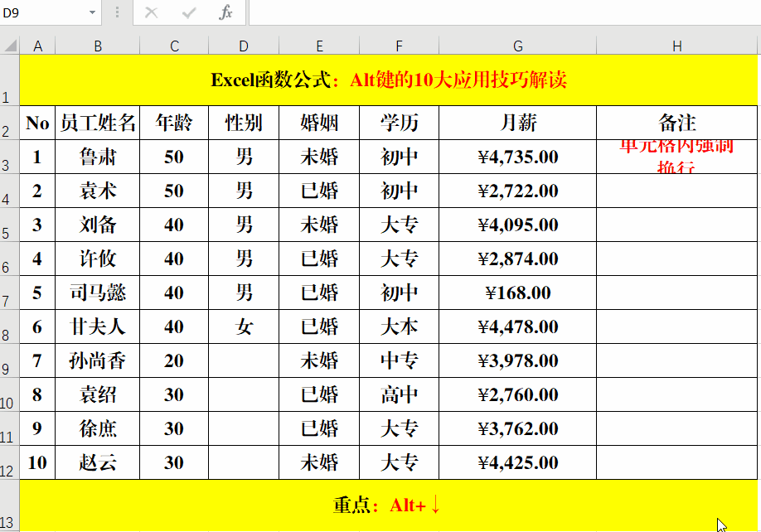The height and width of the screenshot is (532, 761).
Task: Select column F header
Action: pyautogui.click(x=399, y=46)
